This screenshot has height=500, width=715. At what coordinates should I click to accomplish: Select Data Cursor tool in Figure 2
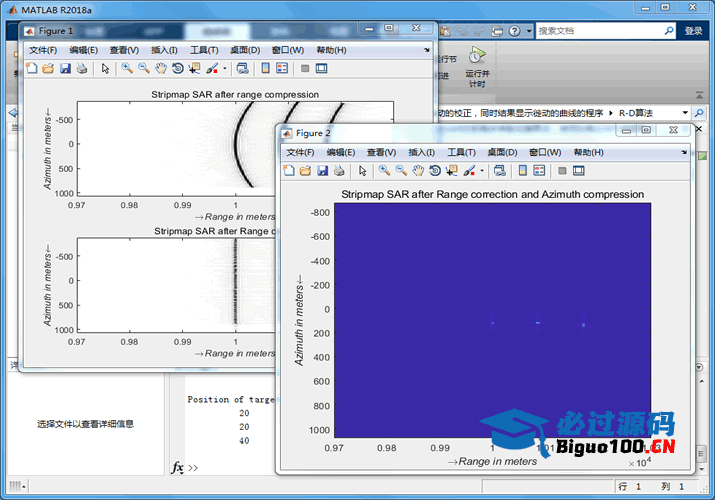tap(452, 171)
